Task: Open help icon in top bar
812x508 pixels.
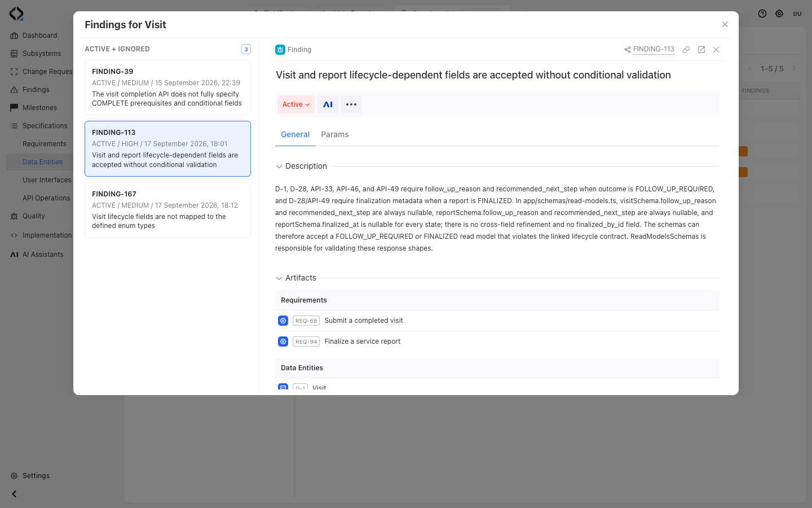Action: 762,14
